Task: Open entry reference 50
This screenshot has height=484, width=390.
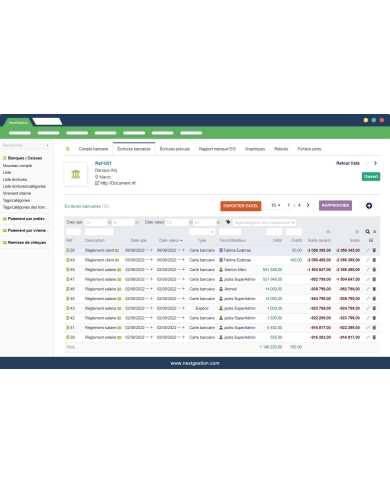Action: coord(70,250)
